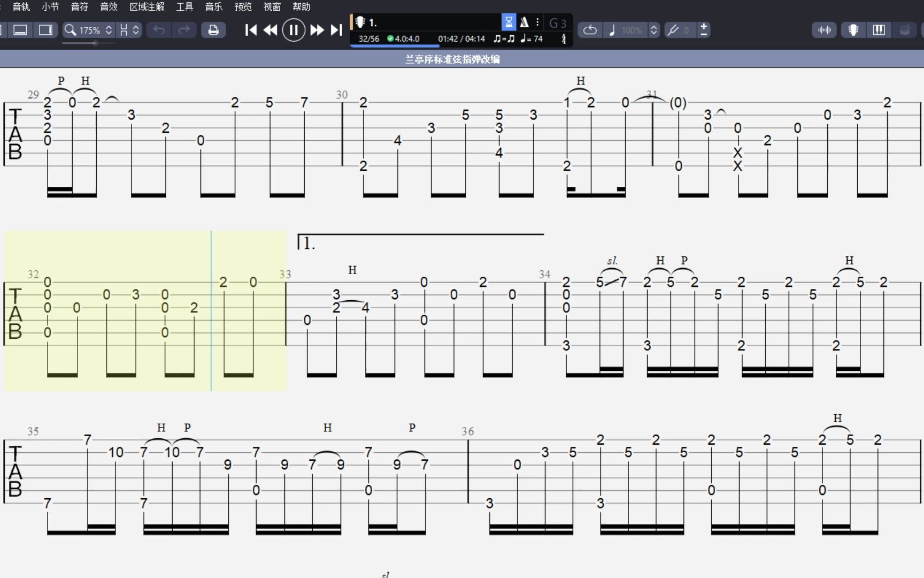Click the tuning fork transpose icon
This screenshot has height=578, width=924.
(673, 30)
